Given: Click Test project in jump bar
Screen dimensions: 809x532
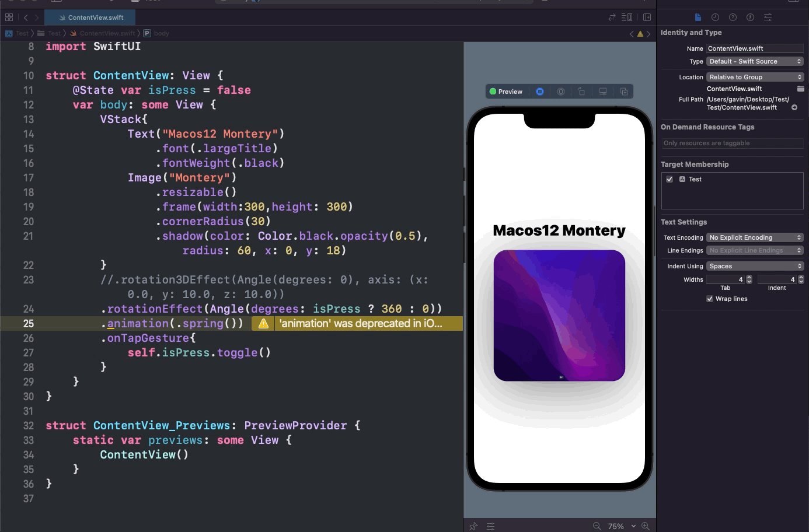Looking at the screenshot, I should [x=17, y=34].
